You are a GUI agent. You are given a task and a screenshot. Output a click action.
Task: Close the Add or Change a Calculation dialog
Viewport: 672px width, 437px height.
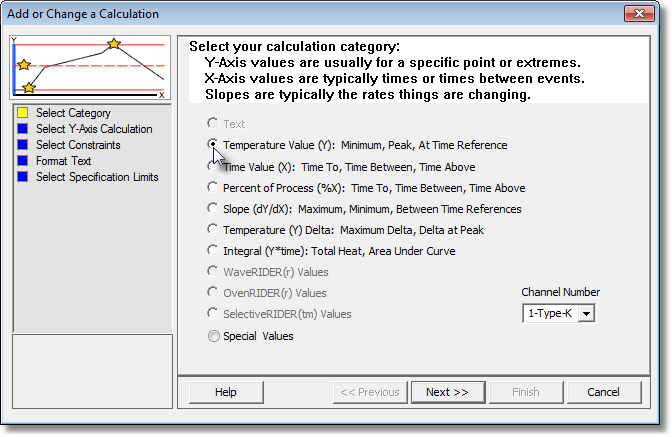tap(639, 14)
